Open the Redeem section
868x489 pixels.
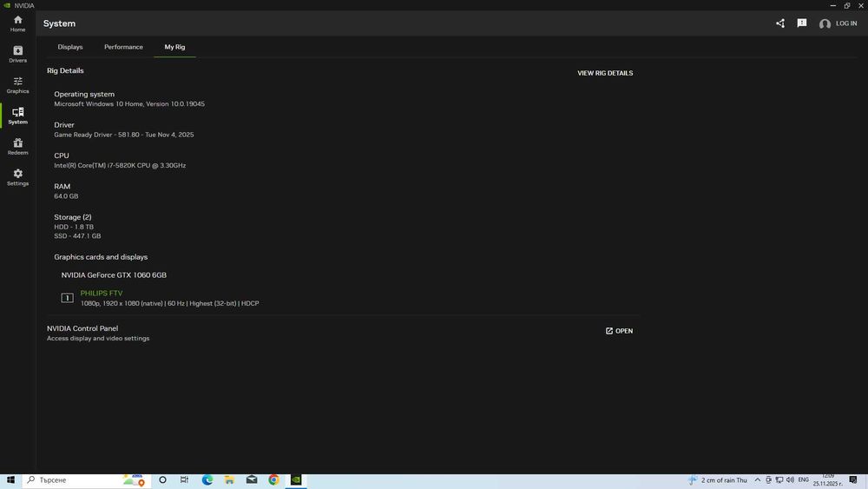[x=17, y=146]
